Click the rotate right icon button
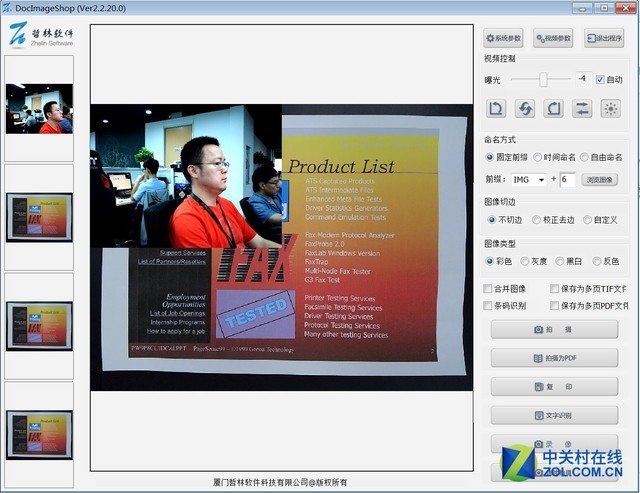640x493 pixels. (553, 108)
